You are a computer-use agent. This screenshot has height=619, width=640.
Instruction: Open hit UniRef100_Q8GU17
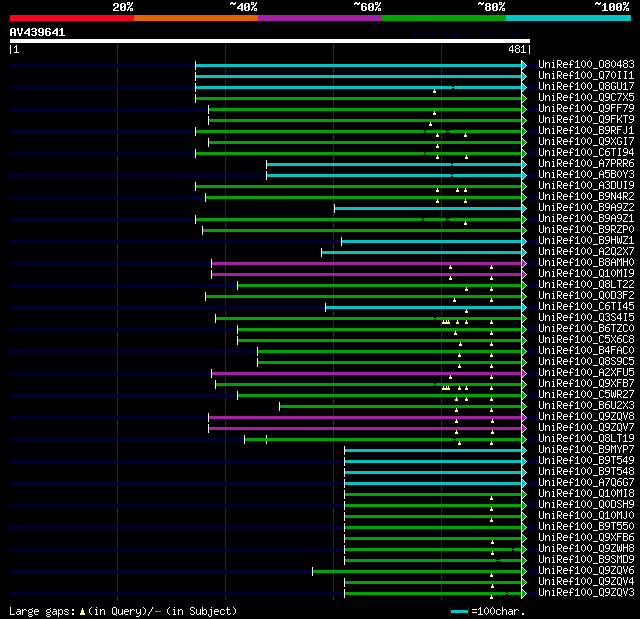coord(586,86)
